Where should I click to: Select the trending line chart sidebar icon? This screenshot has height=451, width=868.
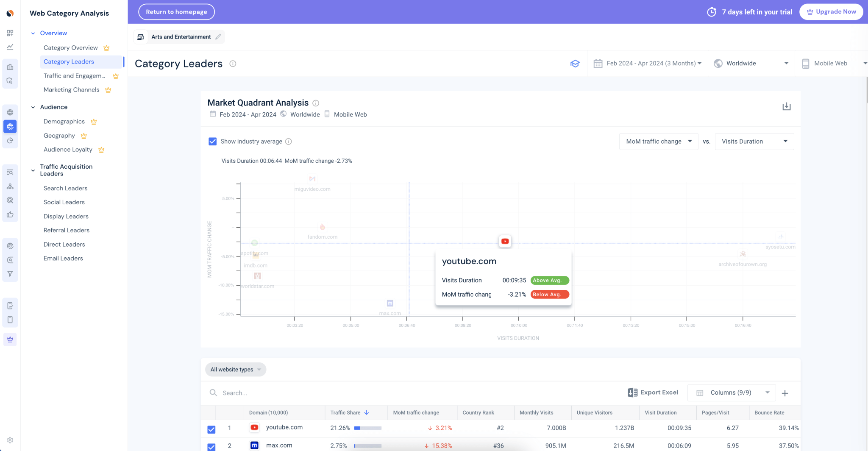click(x=10, y=47)
